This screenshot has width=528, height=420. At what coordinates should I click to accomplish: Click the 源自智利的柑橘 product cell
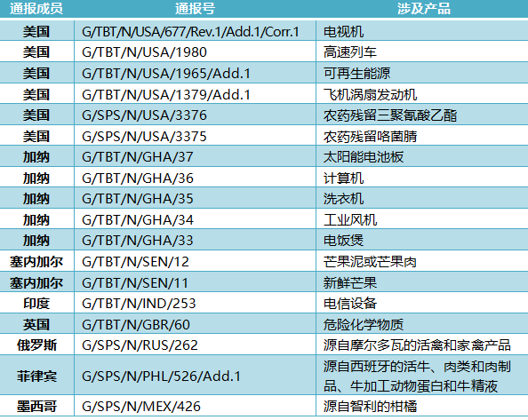tap(422, 406)
